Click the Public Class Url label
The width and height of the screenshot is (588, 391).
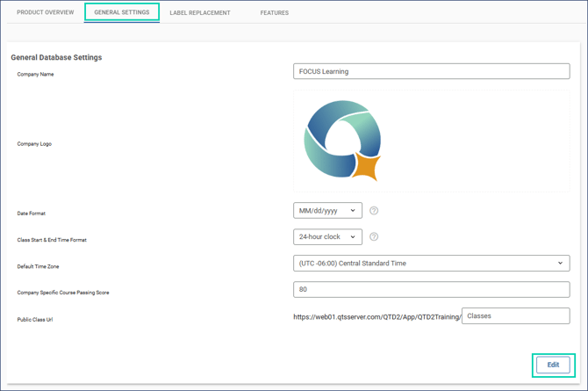tap(35, 319)
